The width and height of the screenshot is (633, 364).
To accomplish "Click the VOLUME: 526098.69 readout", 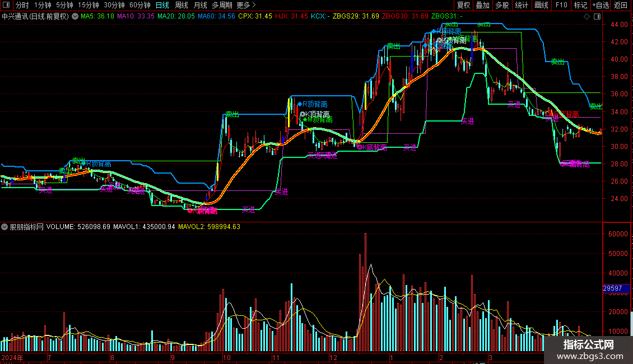I will pyautogui.click(x=78, y=227).
